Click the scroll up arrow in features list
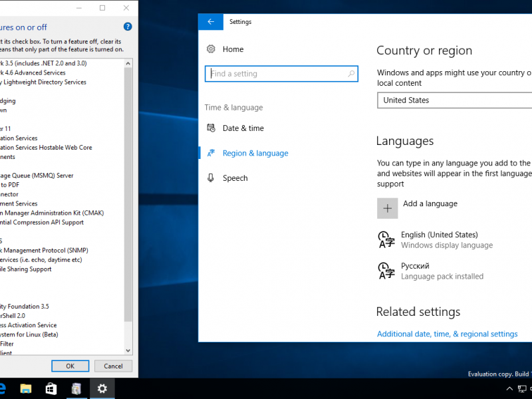532x399 pixels. point(128,63)
